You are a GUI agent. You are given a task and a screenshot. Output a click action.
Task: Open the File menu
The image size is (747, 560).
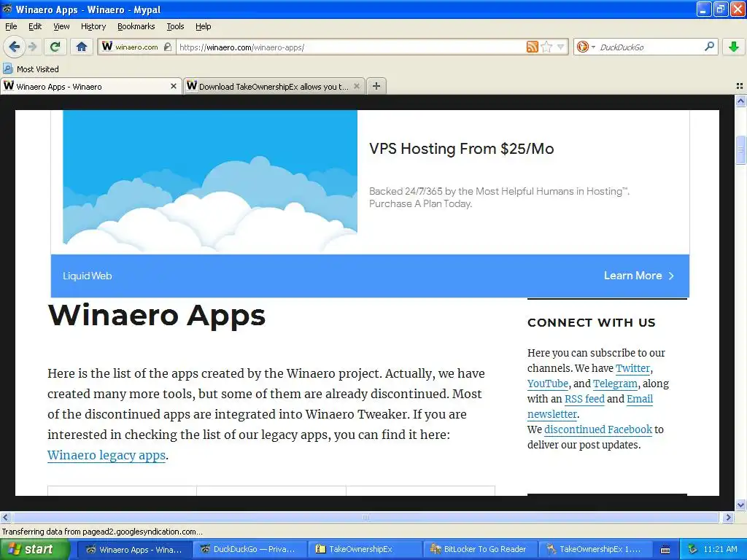point(11,26)
